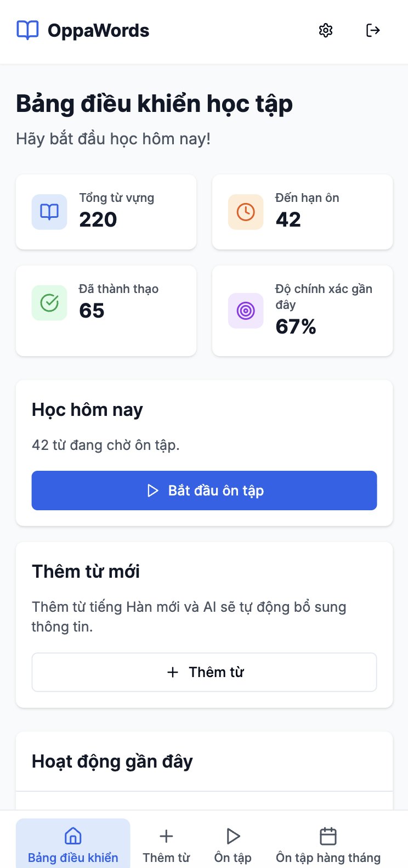The height and width of the screenshot is (868, 408).
Task: Click the Đã thành thạo 65 card
Action: pos(106,311)
